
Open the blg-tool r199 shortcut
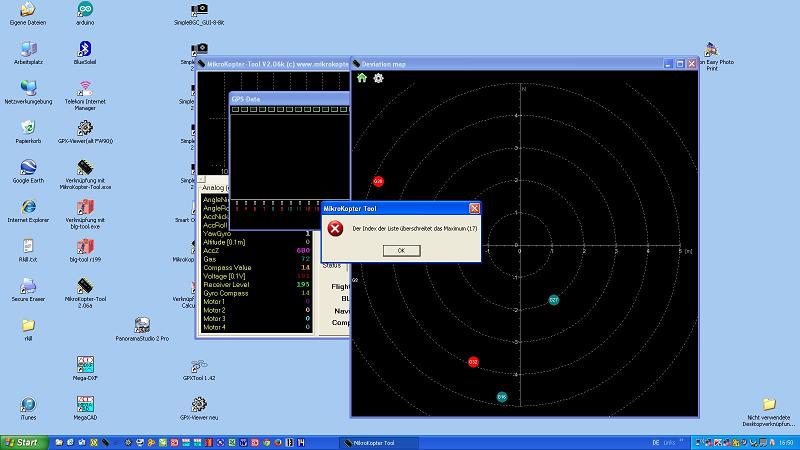click(x=85, y=250)
